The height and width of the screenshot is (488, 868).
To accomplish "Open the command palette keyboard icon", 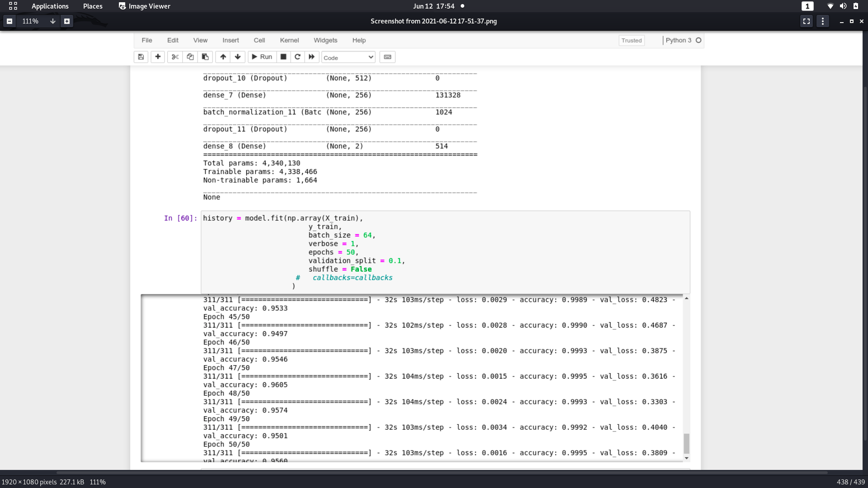I will (387, 57).
